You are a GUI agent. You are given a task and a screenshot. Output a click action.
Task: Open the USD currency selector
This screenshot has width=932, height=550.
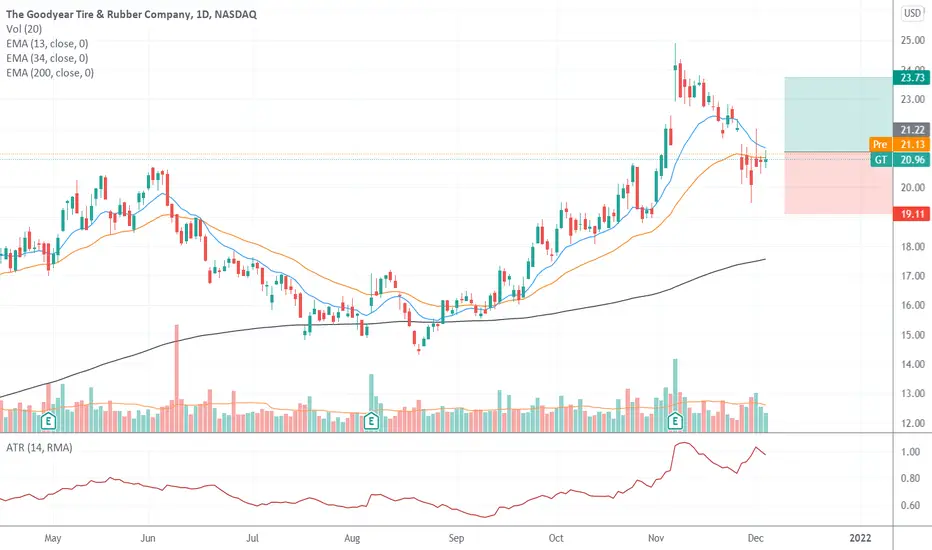[x=912, y=13]
